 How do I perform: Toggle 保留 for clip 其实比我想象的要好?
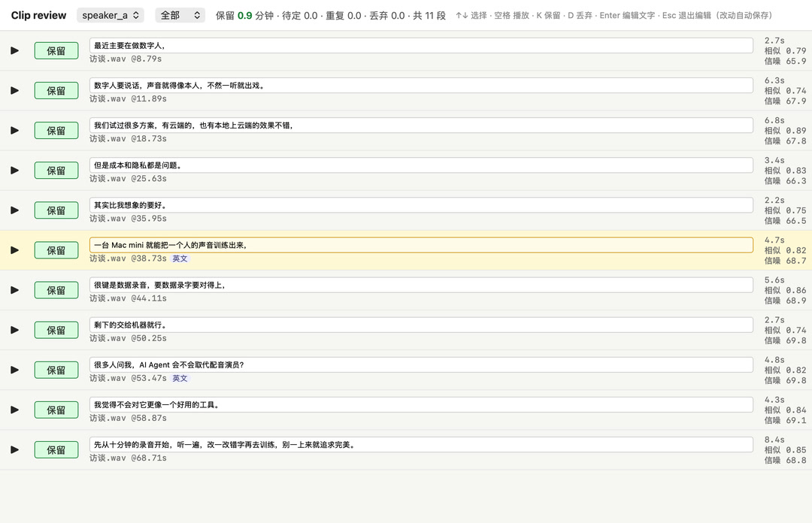56,210
